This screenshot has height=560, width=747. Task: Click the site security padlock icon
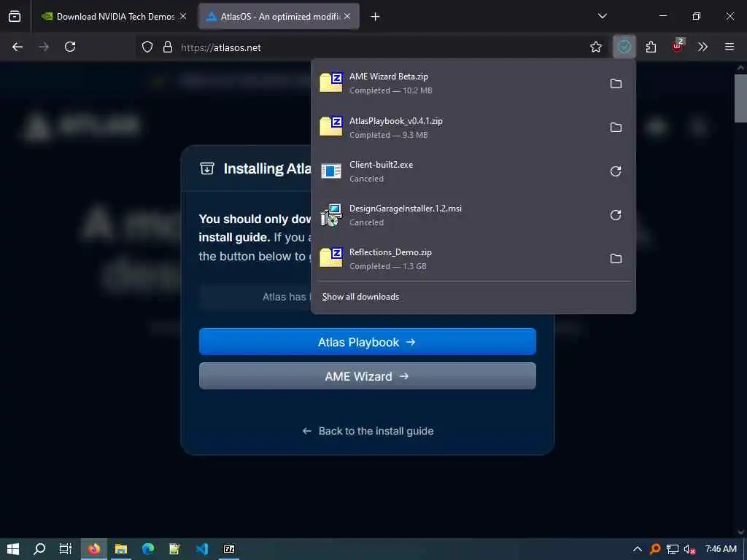[x=167, y=47]
